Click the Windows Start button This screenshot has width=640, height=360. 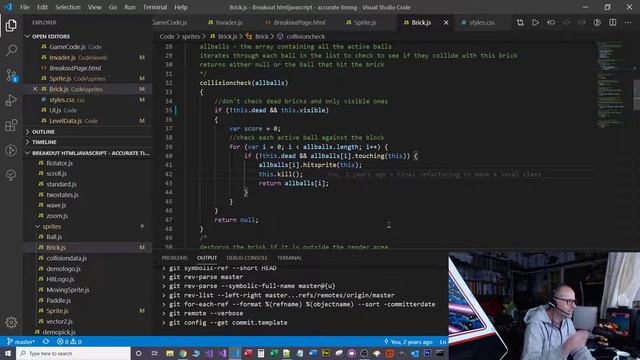point(8,353)
